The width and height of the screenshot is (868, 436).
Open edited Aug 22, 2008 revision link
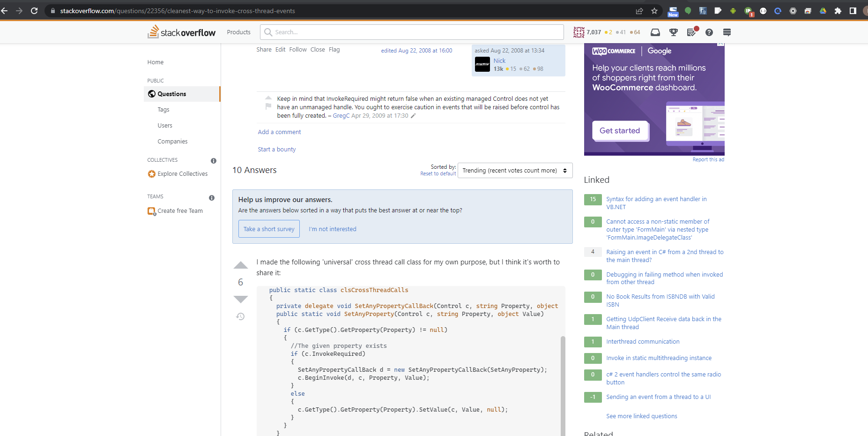click(416, 51)
